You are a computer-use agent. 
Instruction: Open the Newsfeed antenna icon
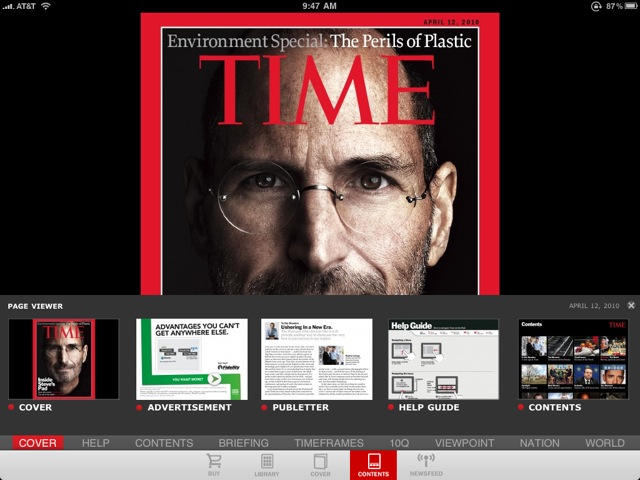click(x=427, y=464)
